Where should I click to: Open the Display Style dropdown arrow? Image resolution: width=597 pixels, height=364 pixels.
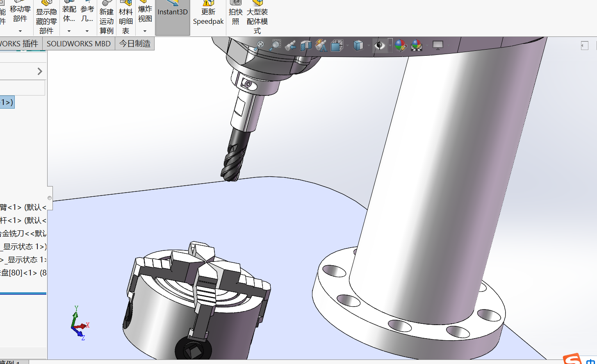coord(369,45)
